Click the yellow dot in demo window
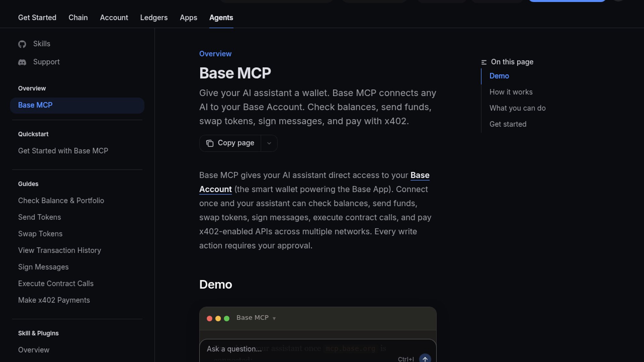The width and height of the screenshot is (644, 362). point(218,318)
